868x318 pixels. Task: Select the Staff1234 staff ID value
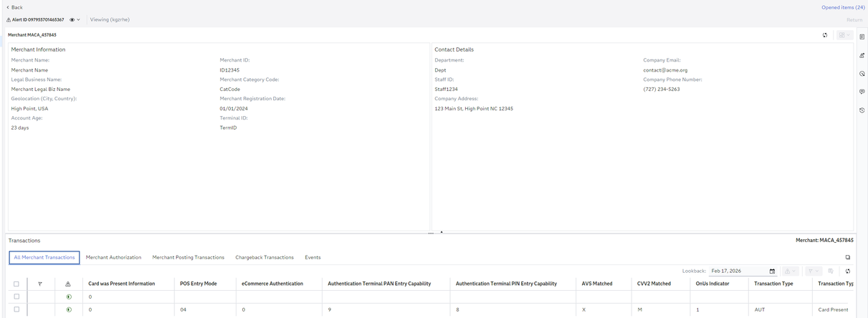[x=446, y=90]
